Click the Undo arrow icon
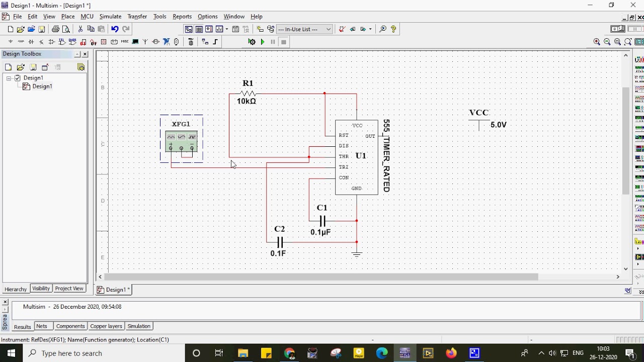Image resolution: width=644 pixels, height=362 pixels. [x=115, y=29]
